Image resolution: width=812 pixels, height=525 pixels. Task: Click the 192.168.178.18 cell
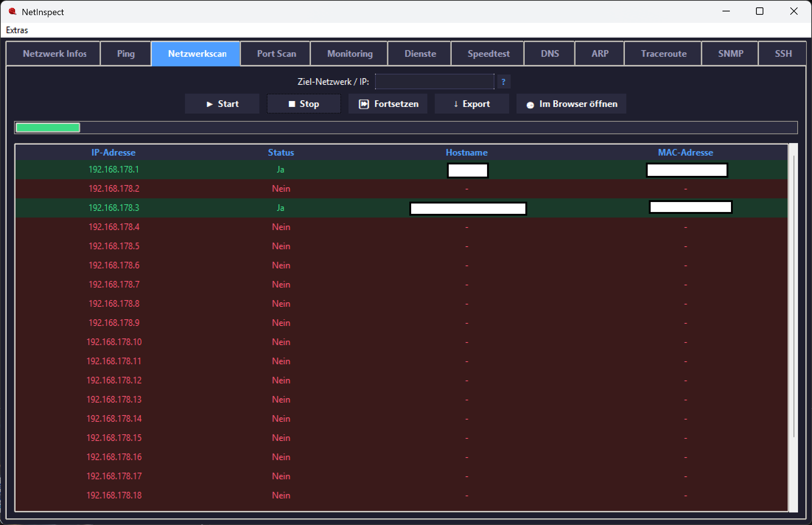pos(114,495)
